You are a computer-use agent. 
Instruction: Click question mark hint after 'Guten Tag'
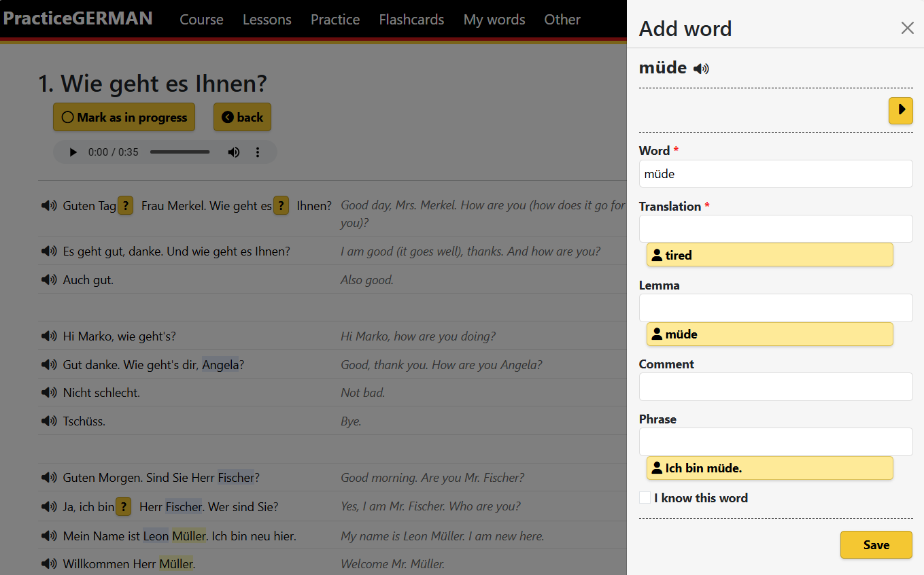pos(126,205)
